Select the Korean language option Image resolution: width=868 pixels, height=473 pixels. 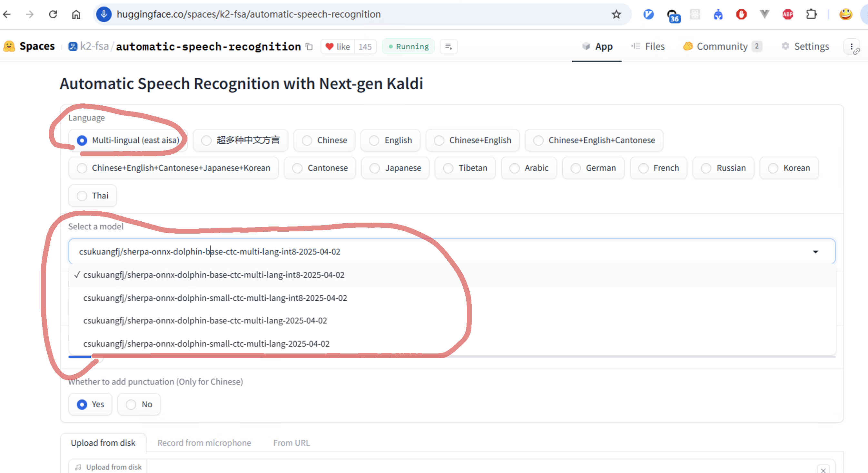[x=789, y=168]
